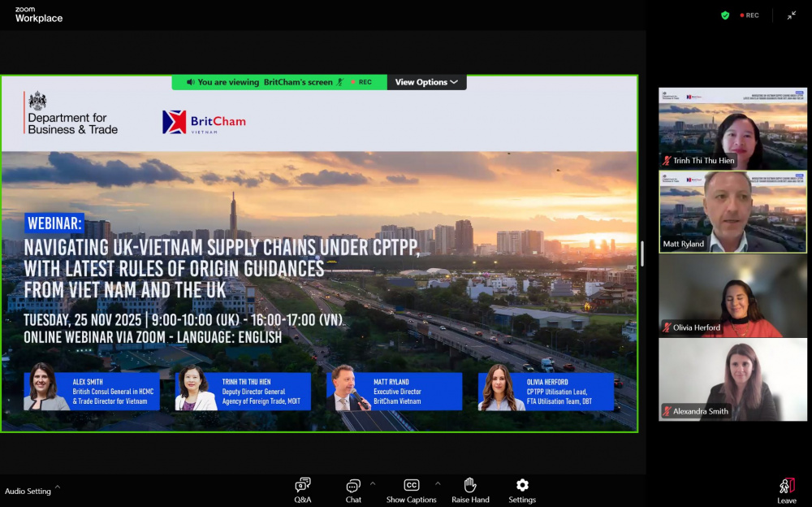Screen dimensions: 812x507
Task: Click the REC indicator at top right
Action: [x=749, y=15]
